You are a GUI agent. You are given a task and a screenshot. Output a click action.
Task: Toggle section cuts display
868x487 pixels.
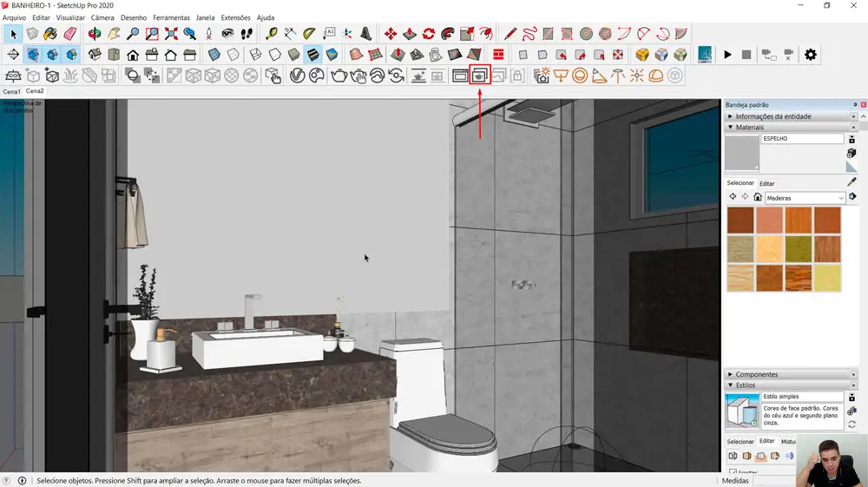tap(53, 55)
